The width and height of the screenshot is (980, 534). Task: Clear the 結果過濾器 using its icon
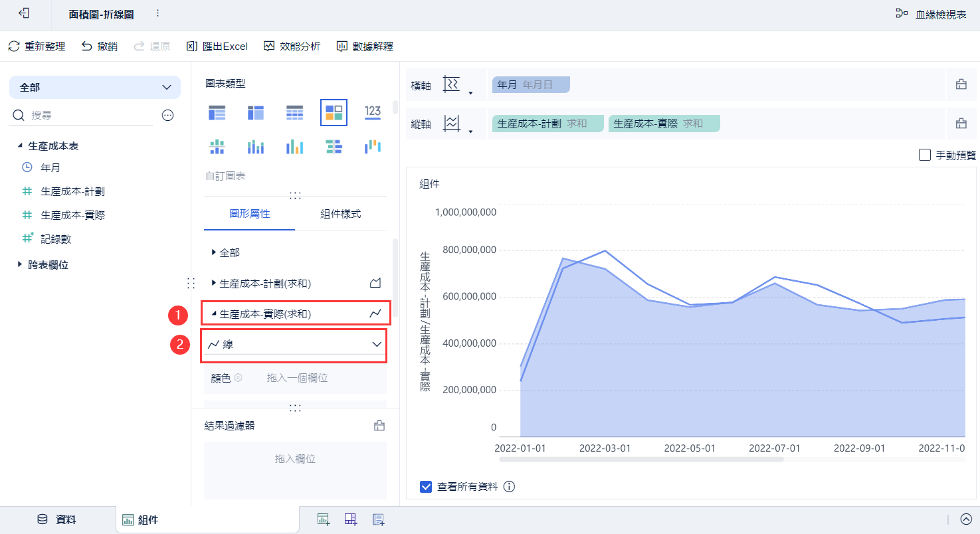point(379,426)
